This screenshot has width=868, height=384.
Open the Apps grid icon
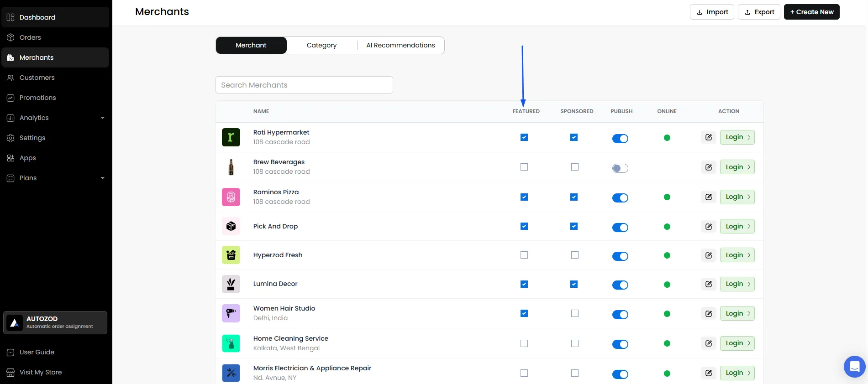pyautogui.click(x=11, y=158)
